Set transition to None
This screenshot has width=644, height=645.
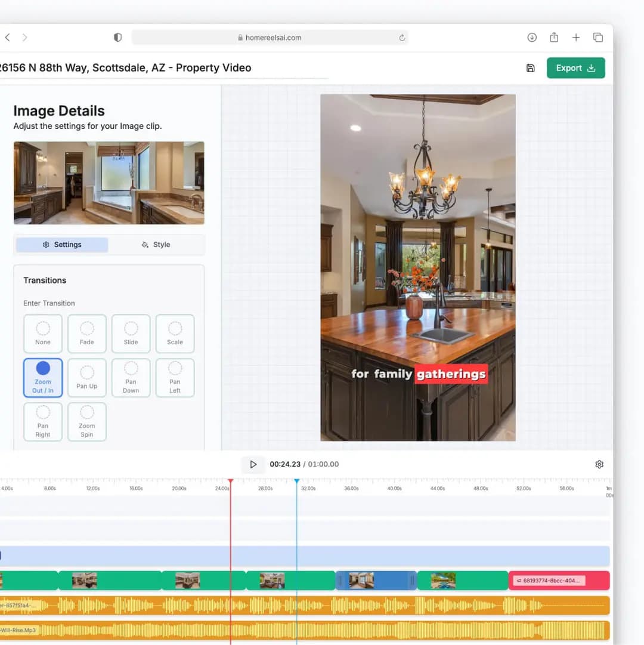(x=42, y=333)
